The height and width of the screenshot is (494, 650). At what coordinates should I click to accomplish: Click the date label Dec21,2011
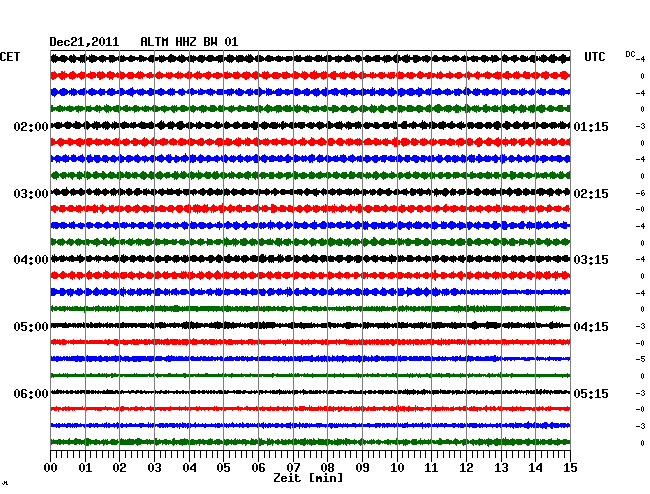pyautogui.click(x=84, y=42)
